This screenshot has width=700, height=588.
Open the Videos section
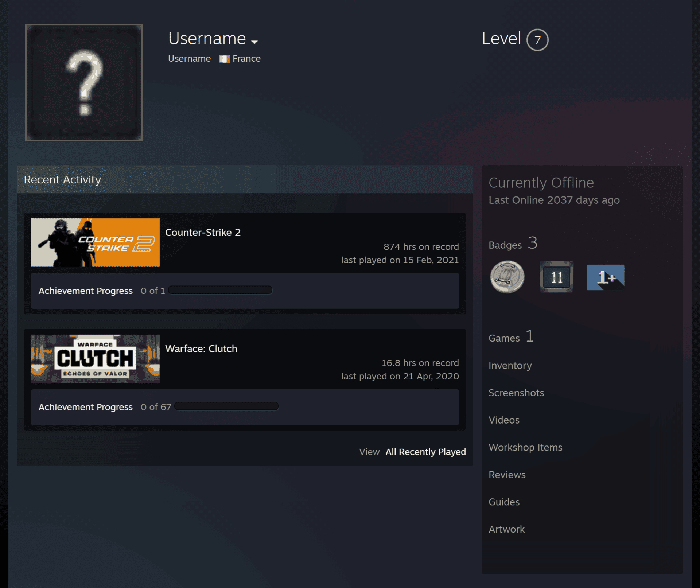(504, 420)
